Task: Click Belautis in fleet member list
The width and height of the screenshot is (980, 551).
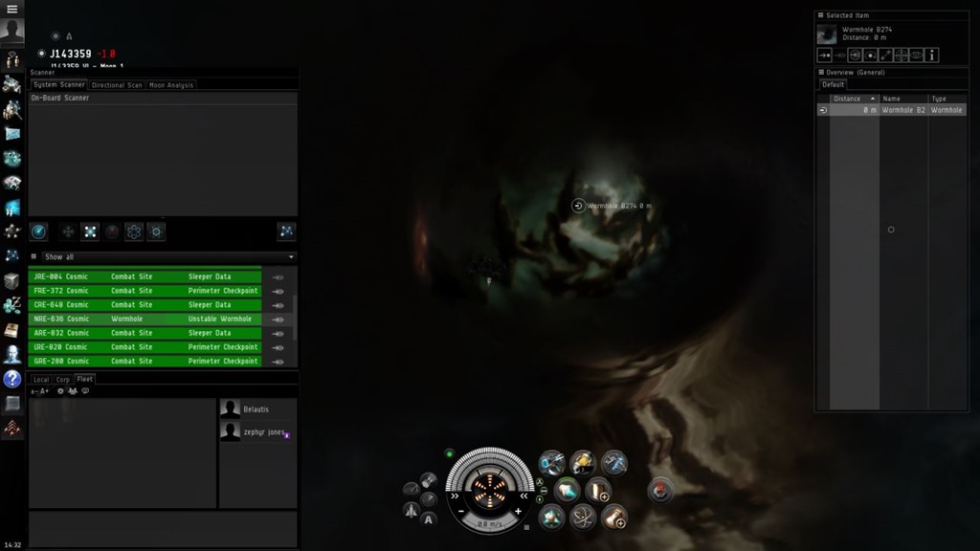Action: (256, 409)
